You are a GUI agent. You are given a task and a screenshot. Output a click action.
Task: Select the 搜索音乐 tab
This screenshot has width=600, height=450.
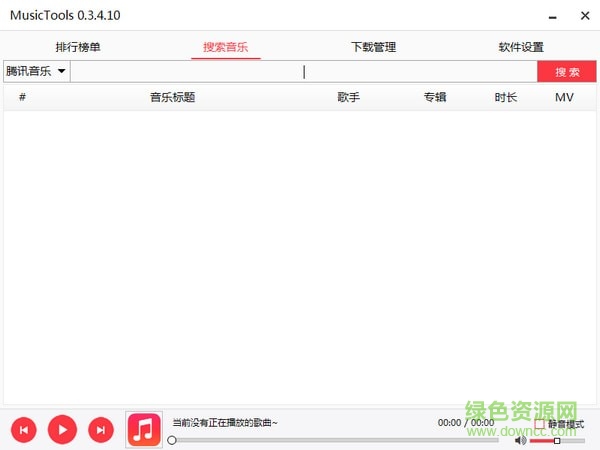(x=226, y=47)
